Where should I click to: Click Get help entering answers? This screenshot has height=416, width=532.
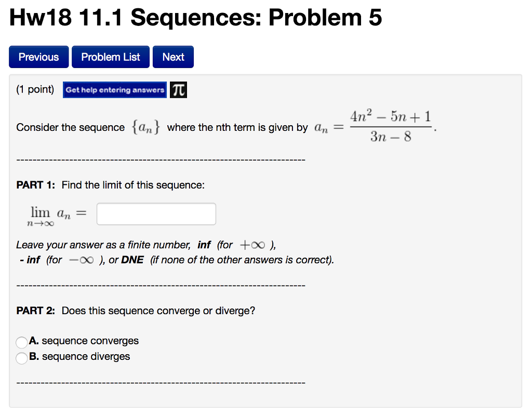(x=114, y=89)
